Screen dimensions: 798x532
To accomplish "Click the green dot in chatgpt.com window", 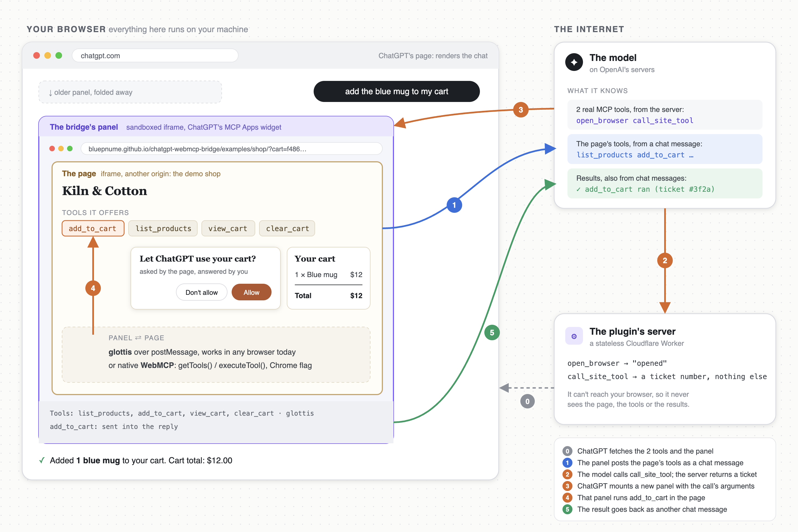I will (x=59, y=55).
